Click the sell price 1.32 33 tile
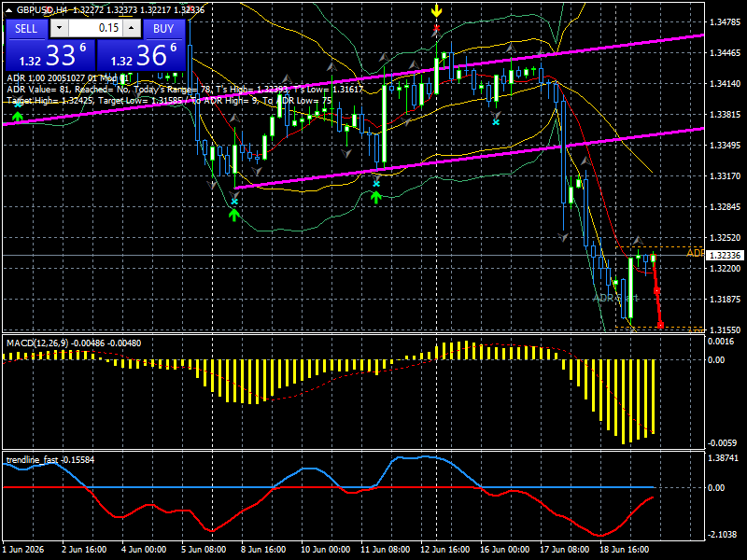747x560 pixels. click(50, 55)
